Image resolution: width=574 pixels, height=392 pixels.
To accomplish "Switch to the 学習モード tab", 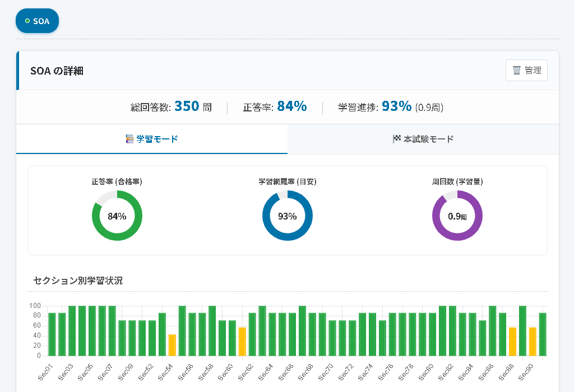I will tap(152, 139).
